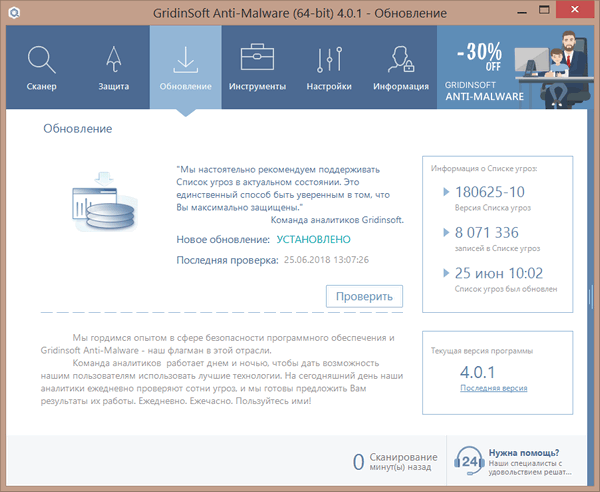Screen dimensions: 600x492
Task: Click the УСТАНОВЛЕНО status text
Action: 313,239
